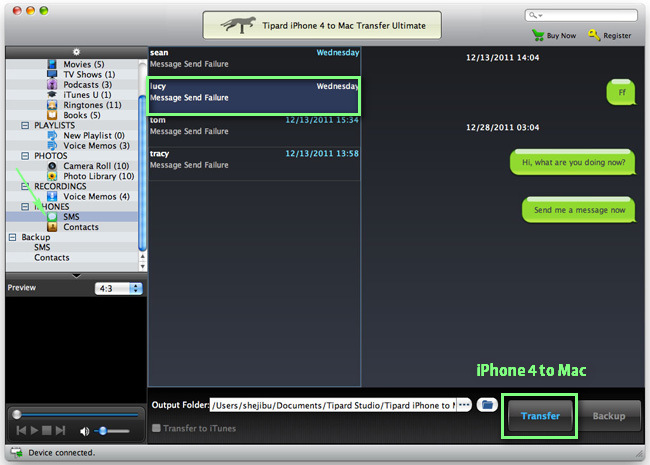650x465 pixels.
Task: Open the 4:3 preview ratio dropdown
Action: 119,288
